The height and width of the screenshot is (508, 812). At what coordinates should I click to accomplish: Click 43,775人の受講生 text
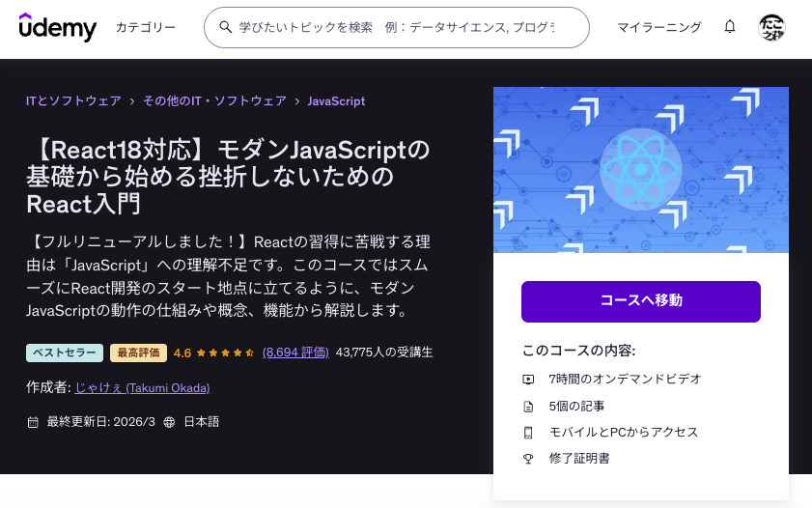tap(384, 353)
